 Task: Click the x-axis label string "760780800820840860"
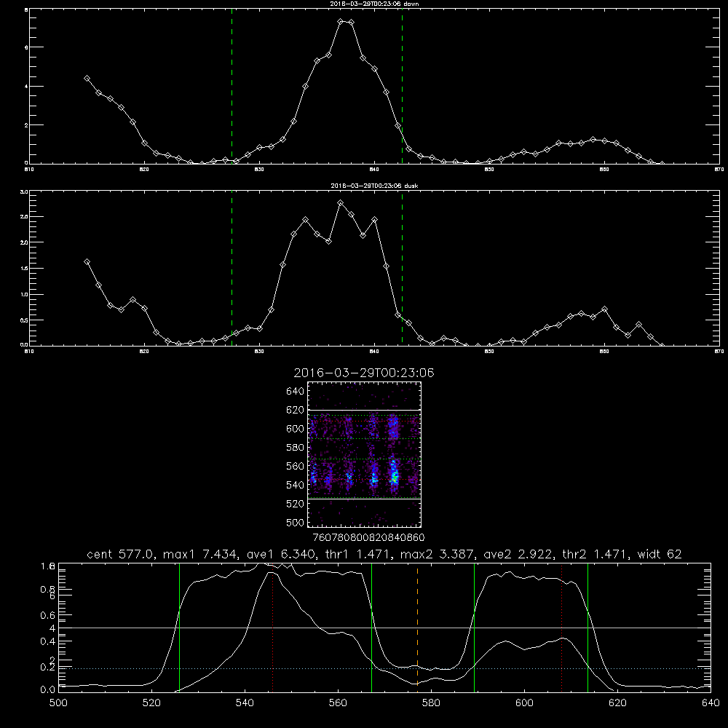(x=368, y=538)
